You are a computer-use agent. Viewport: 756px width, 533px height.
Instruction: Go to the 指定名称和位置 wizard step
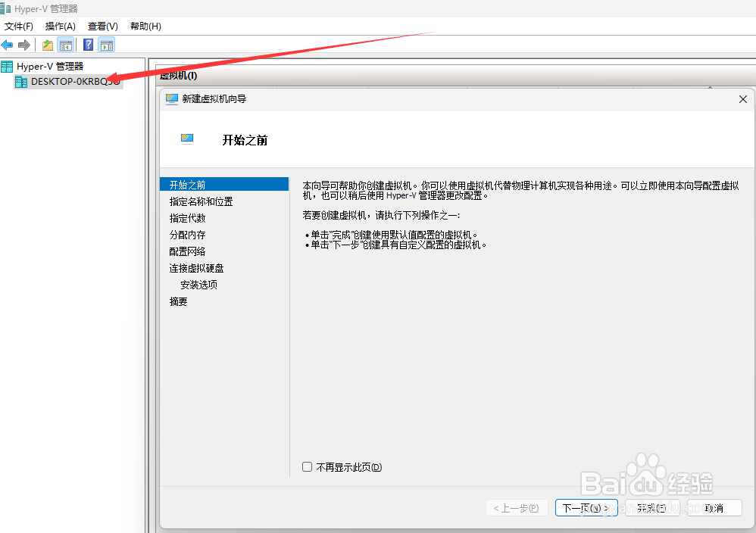point(201,201)
